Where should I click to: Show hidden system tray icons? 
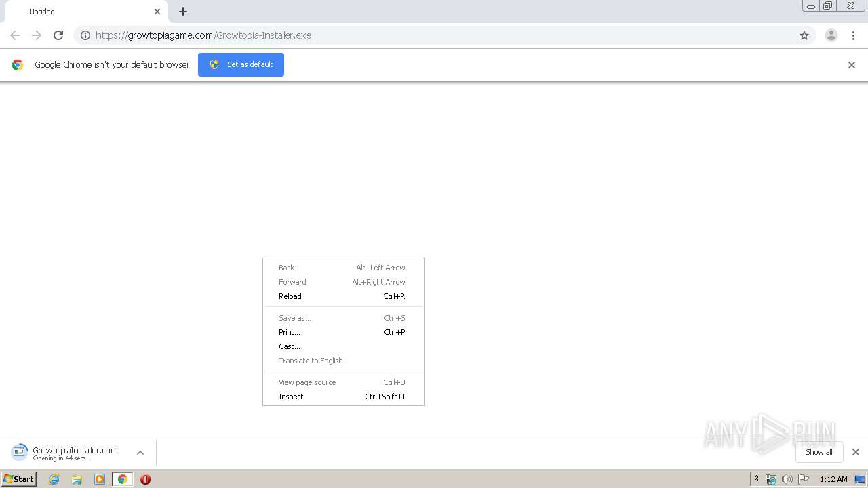tap(756, 479)
